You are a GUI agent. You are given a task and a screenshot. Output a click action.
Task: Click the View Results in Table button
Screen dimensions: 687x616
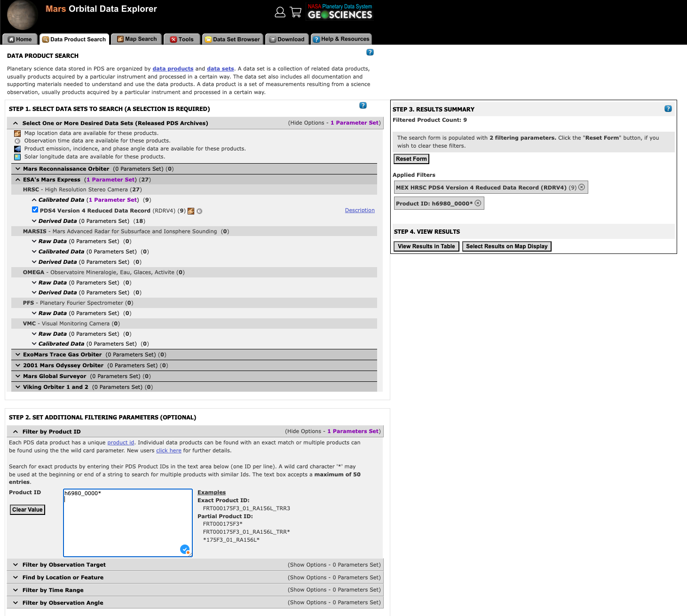(426, 246)
